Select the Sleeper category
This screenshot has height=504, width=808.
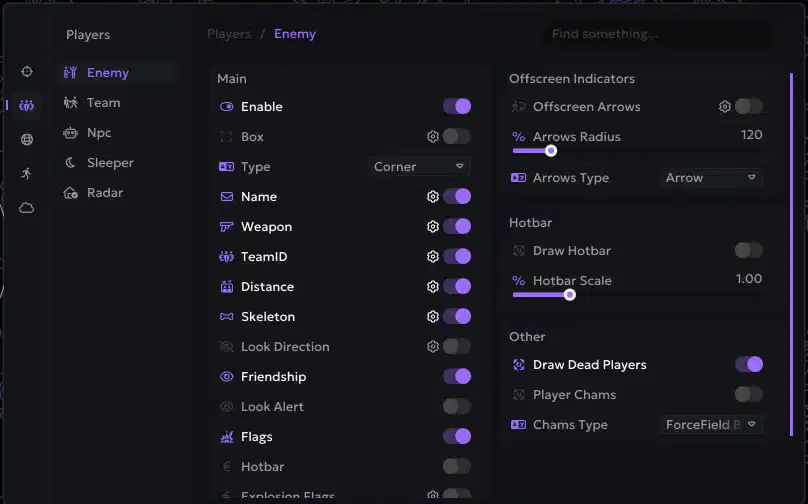(x=110, y=163)
